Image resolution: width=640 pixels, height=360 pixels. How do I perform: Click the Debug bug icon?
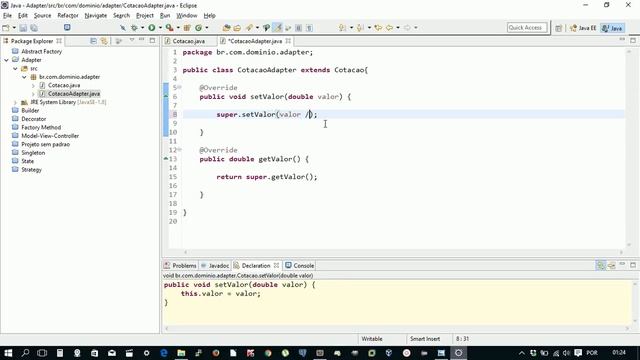(134, 28)
